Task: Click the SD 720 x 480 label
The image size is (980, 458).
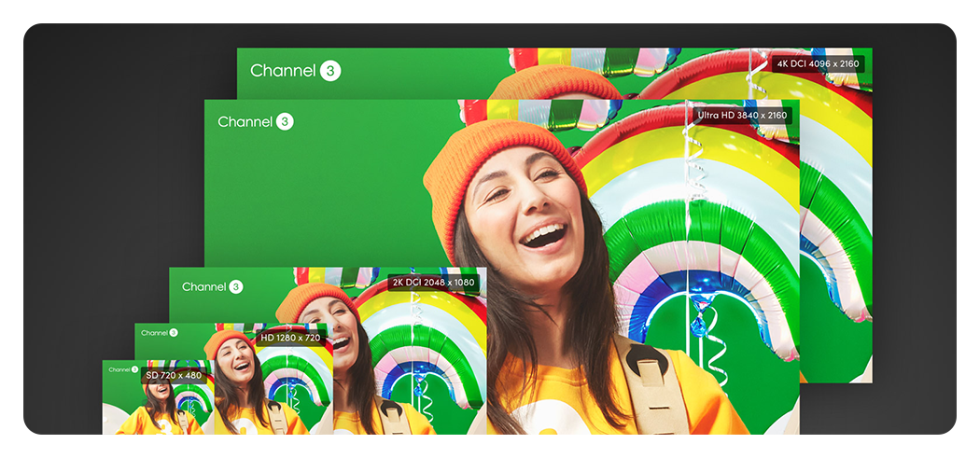Action: click(174, 376)
